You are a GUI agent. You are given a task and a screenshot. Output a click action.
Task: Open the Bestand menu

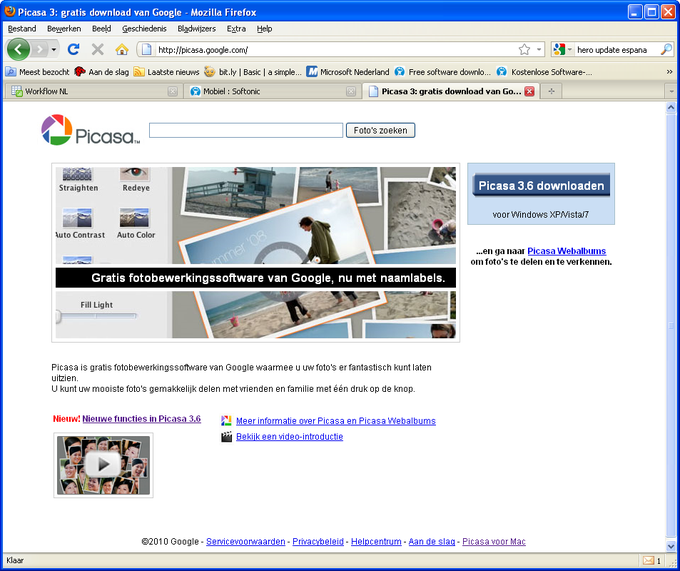[22, 29]
